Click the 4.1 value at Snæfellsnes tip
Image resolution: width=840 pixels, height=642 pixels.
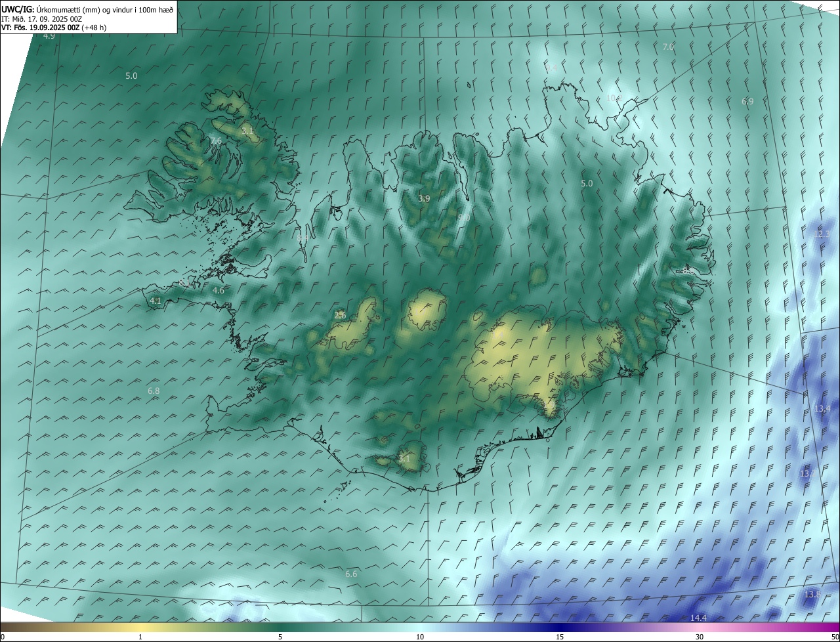(x=155, y=301)
